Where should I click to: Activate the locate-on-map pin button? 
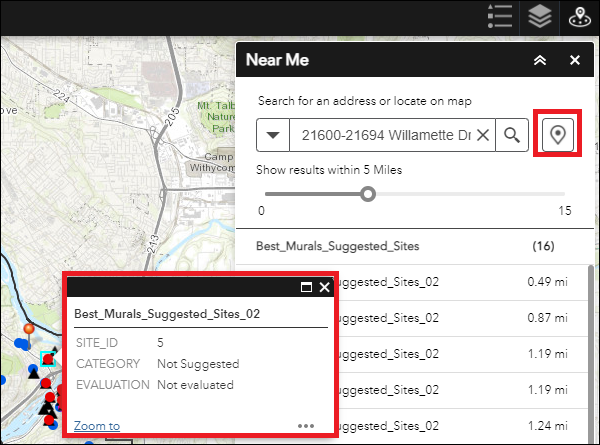(558, 135)
